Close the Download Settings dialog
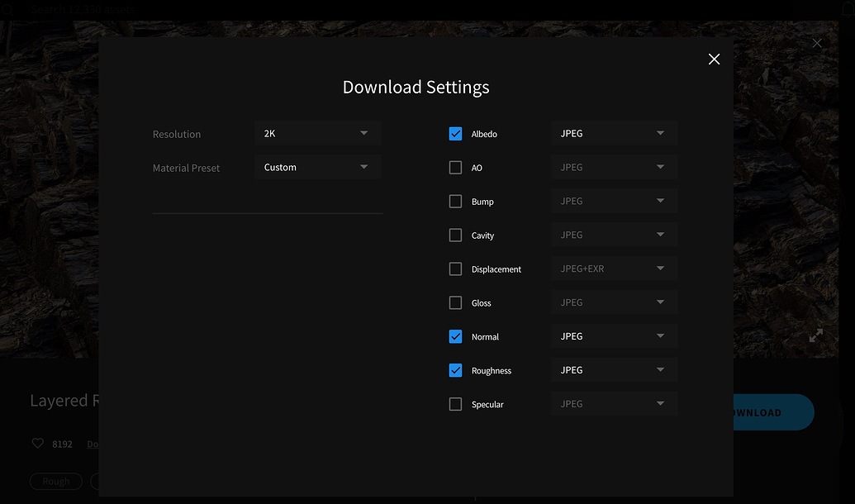 (714, 59)
